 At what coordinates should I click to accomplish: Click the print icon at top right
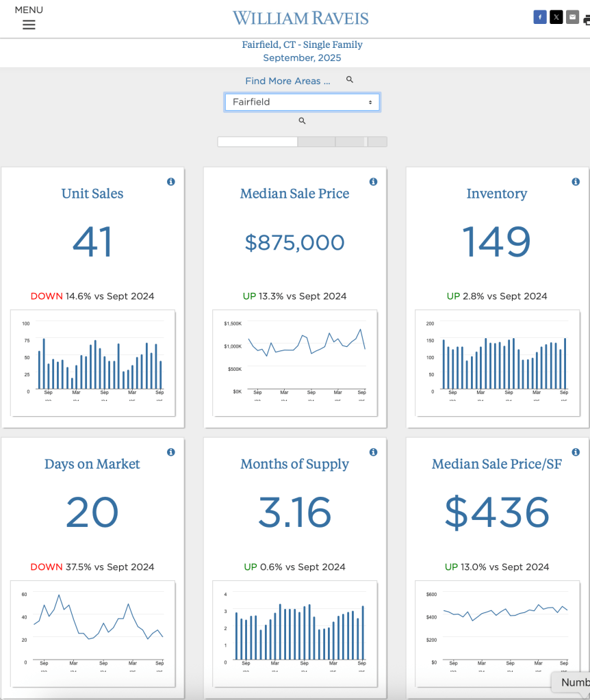pos(587,20)
